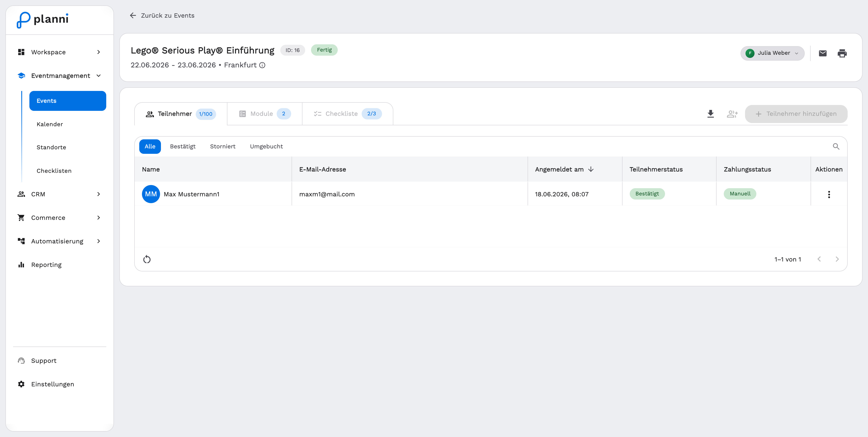Click the planni logo
This screenshot has width=868, height=437.
42,19
